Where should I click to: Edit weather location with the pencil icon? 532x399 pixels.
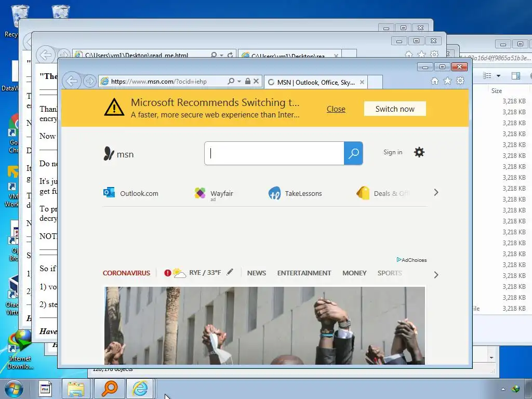click(230, 272)
